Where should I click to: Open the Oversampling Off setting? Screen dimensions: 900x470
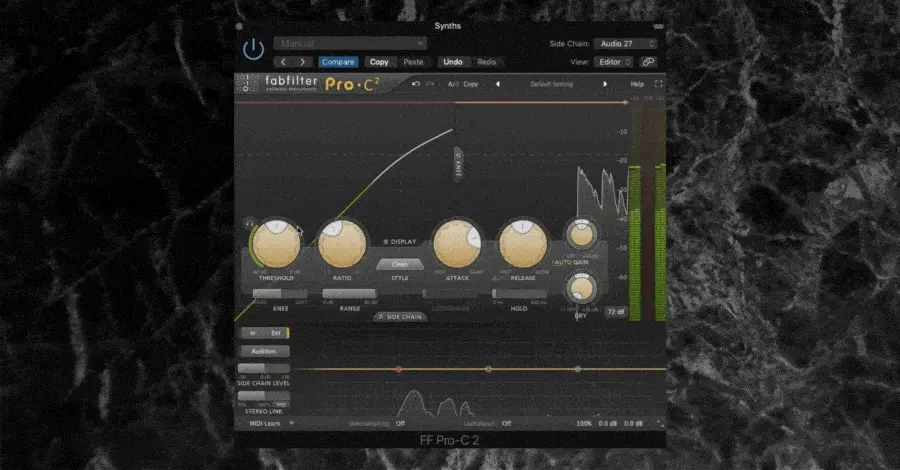pos(400,424)
